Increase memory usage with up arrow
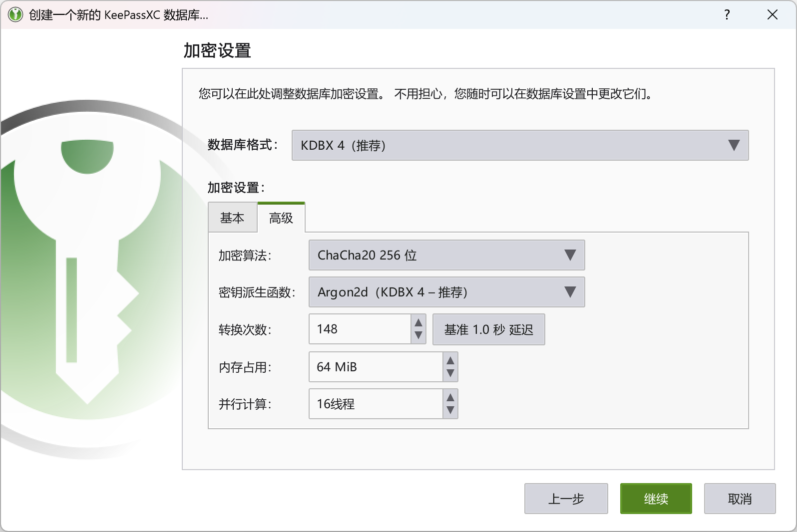The height and width of the screenshot is (532, 797). point(450,360)
